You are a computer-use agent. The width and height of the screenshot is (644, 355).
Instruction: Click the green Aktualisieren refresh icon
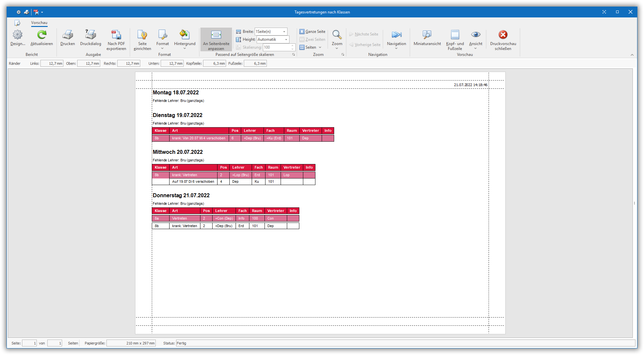click(x=42, y=35)
